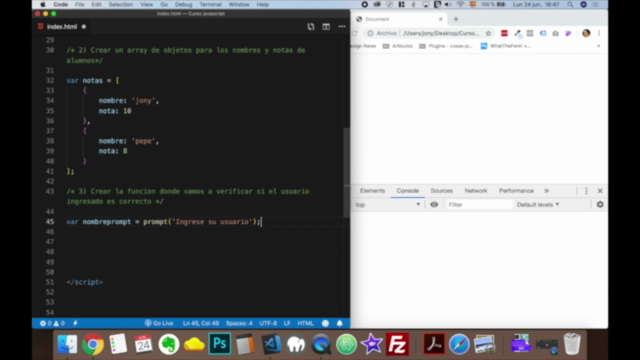This screenshot has width=640, height=360.
Task: Click Ln 45, Col 49 cursor position
Action: coord(201,323)
